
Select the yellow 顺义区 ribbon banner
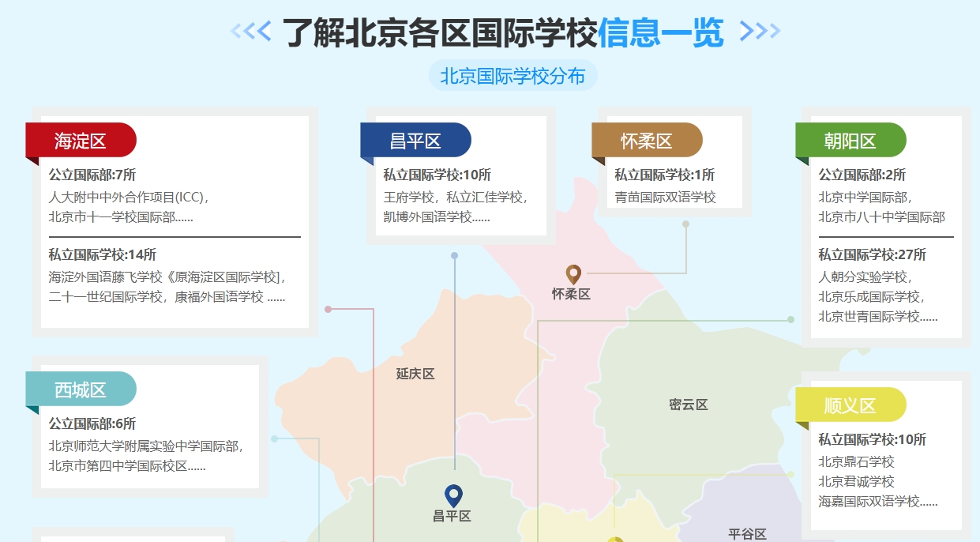pyautogui.click(x=848, y=405)
